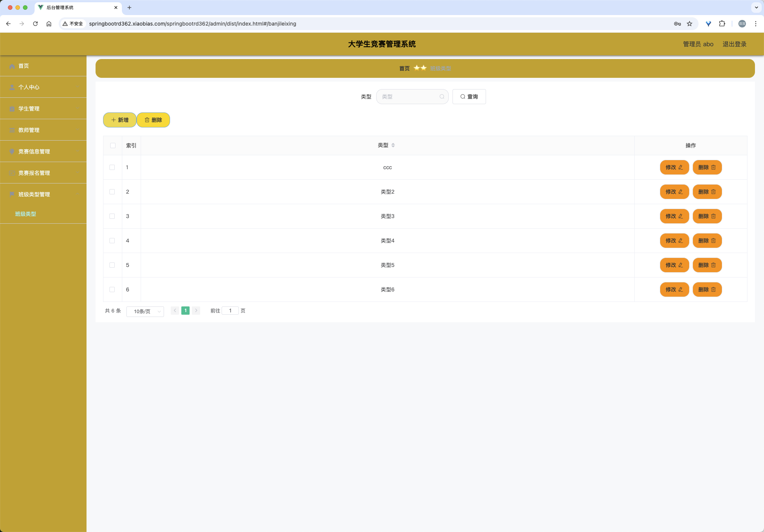This screenshot has height=532, width=764.
Task: Open the browser home page icon
Action: (x=49, y=24)
